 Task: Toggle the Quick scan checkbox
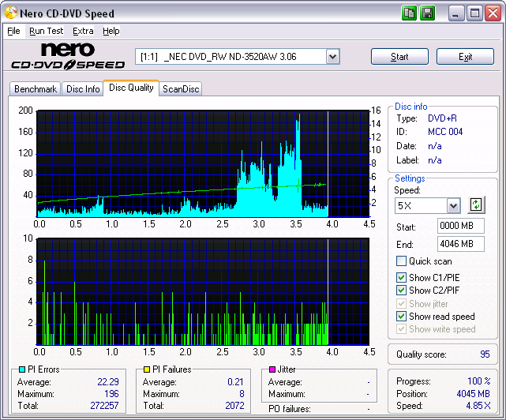click(x=401, y=261)
